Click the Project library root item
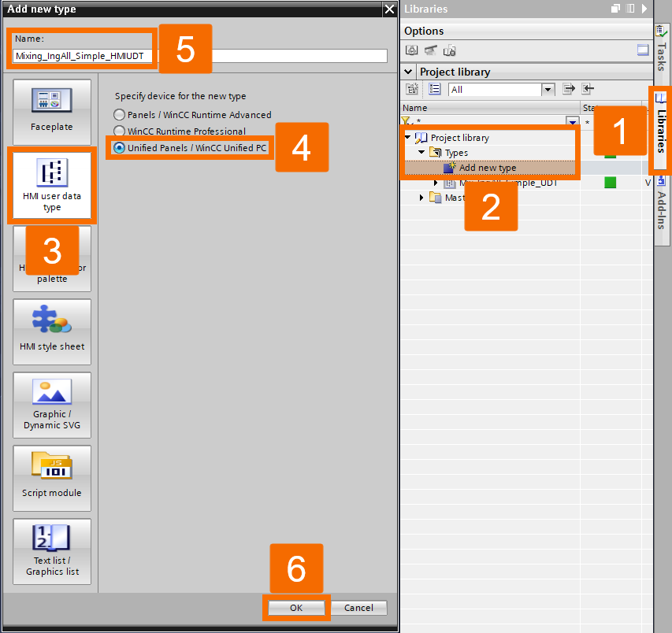Screen dimensions: 672x633 (452, 138)
